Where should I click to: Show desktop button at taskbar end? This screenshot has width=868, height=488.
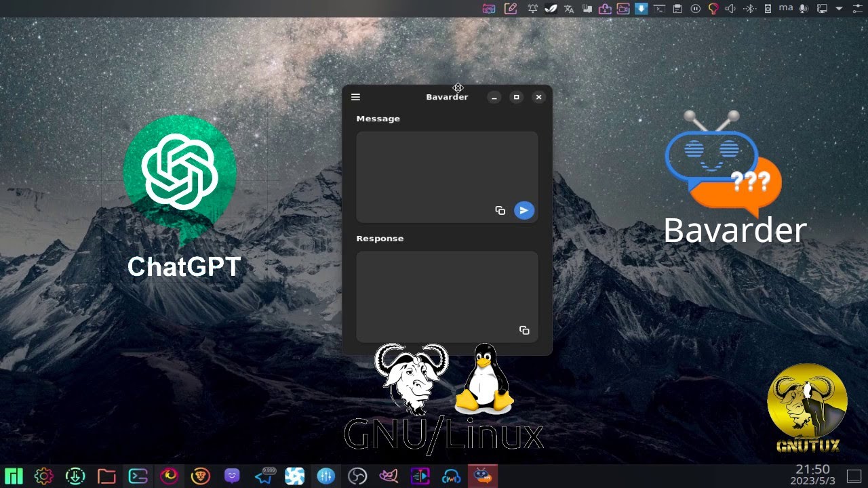pos(854,476)
